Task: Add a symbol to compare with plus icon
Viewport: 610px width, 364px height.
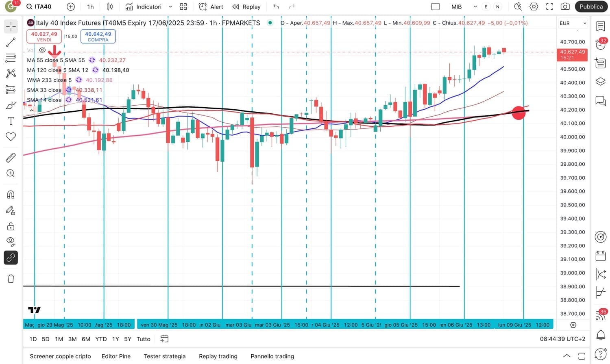Action: pyautogui.click(x=71, y=6)
